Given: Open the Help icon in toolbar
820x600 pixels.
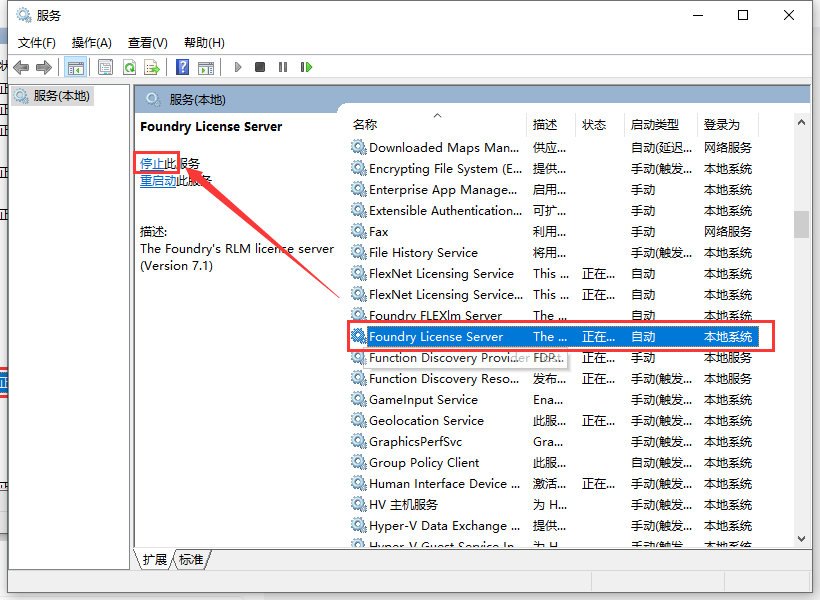Looking at the screenshot, I should click(x=182, y=67).
